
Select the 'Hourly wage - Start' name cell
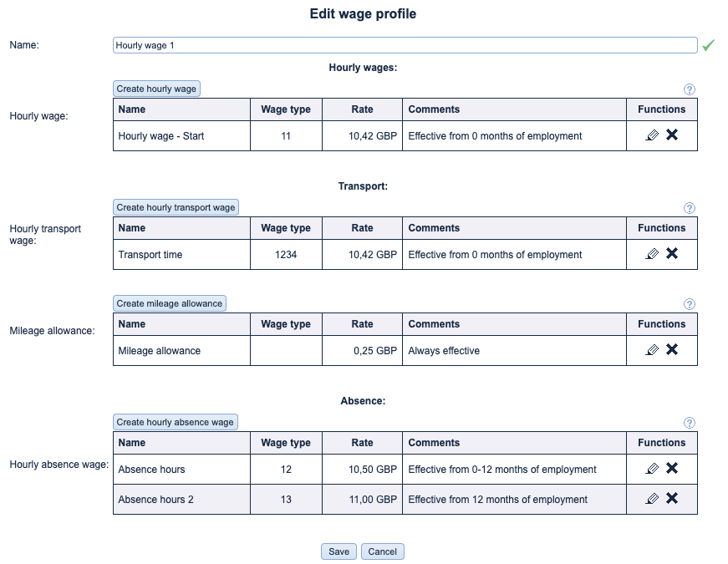(x=181, y=136)
